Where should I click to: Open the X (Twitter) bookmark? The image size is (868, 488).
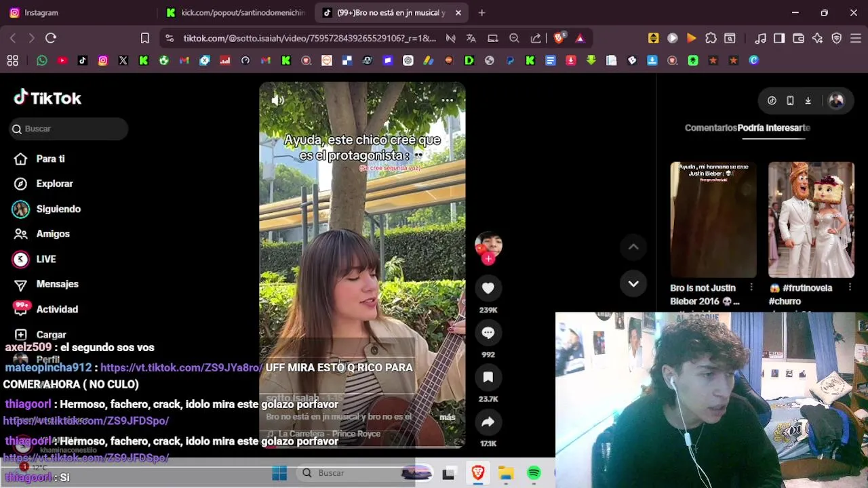pyautogui.click(x=123, y=60)
